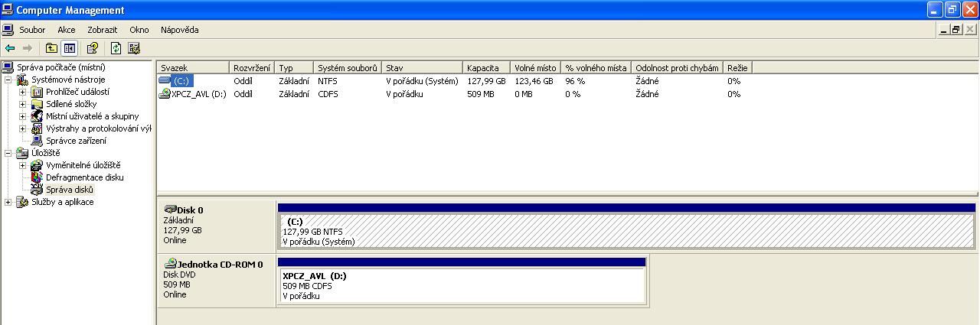This screenshot has width=980, height=325.
Task: Open the Zobrazit menu
Action: click(102, 30)
